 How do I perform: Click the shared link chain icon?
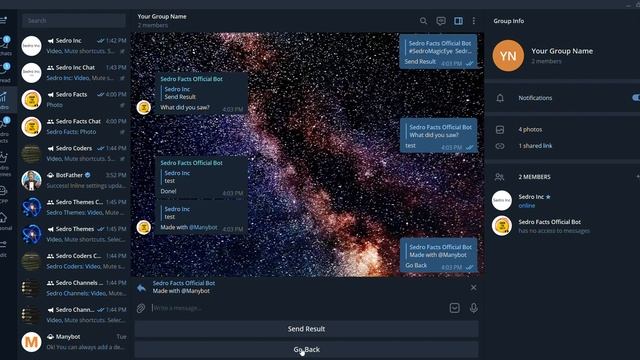500,146
